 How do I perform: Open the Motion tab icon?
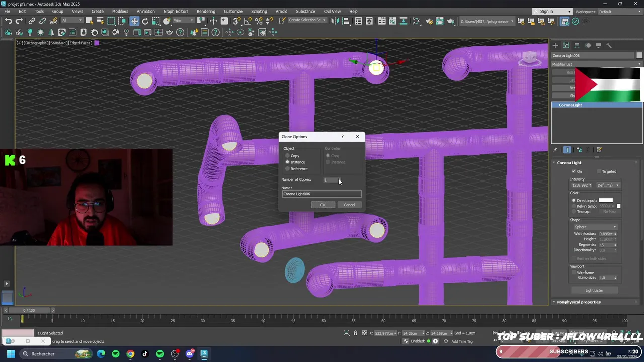588,45
